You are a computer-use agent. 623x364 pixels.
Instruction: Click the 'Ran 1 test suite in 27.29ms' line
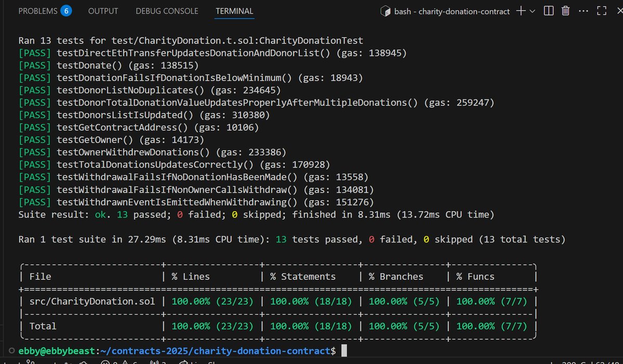(x=291, y=239)
